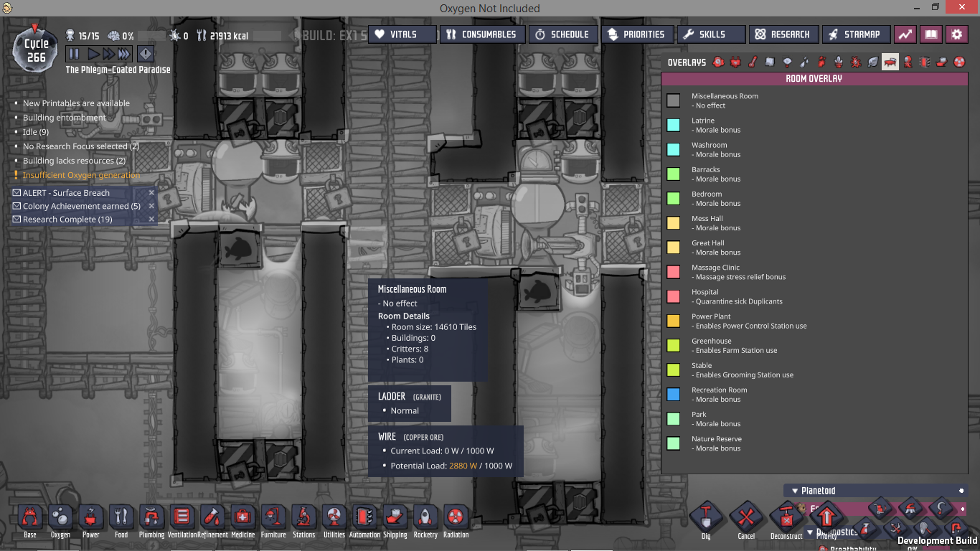Open the Oxygen build menu
Image resolution: width=980 pixels, height=551 pixels.
click(60, 519)
